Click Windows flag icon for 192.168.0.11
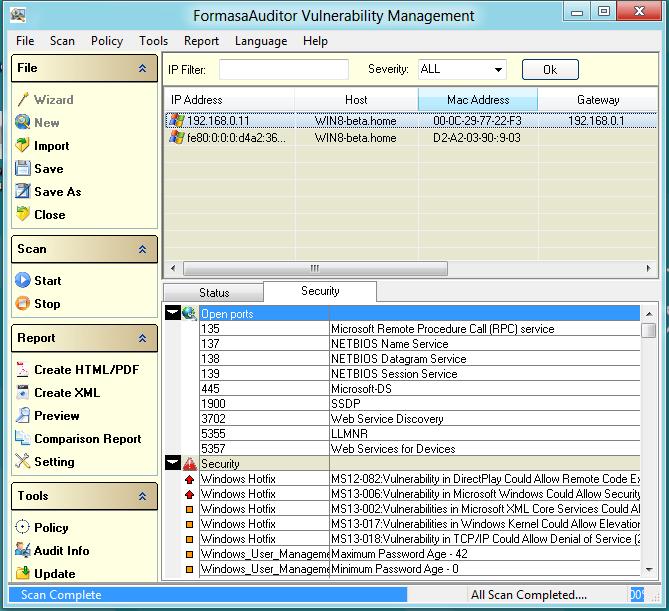The image size is (669, 611). pos(177,121)
